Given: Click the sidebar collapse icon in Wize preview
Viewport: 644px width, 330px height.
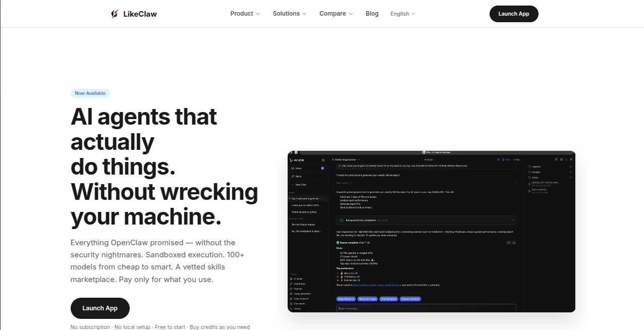Looking at the screenshot, I should coord(323,160).
